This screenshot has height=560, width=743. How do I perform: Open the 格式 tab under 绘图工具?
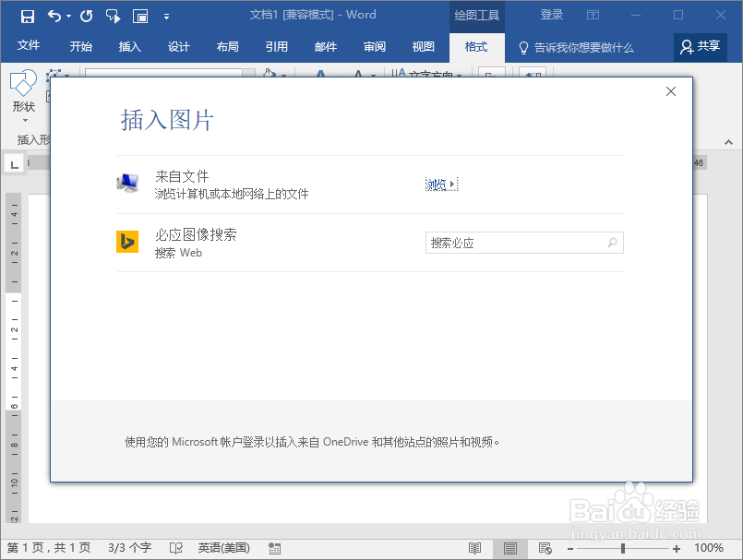click(x=476, y=46)
